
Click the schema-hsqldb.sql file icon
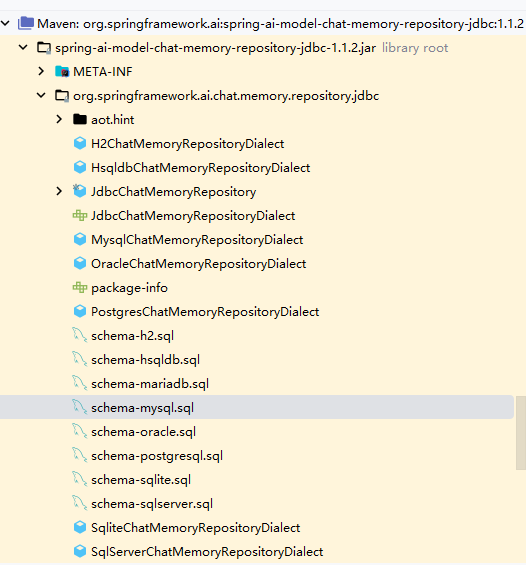click(80, 360)
